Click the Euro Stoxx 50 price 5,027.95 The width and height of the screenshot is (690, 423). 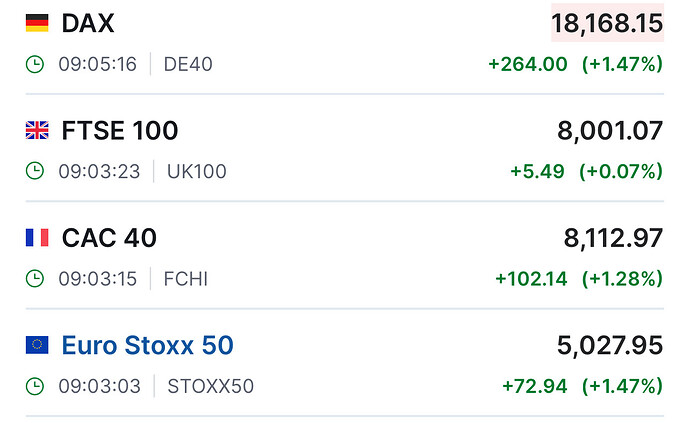pyautogui.click(x=610, y=346)
